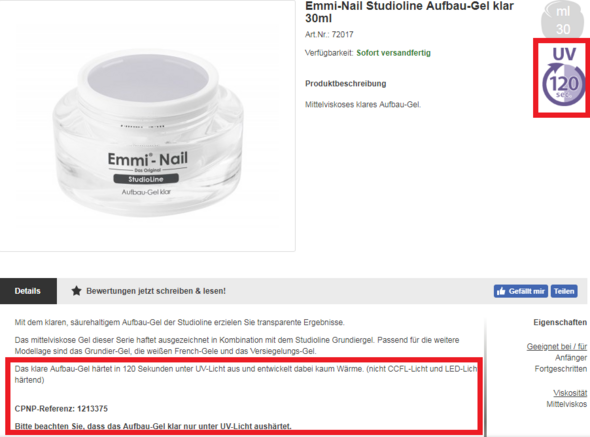590x437 pixels.
Task: Click the Produktbeschreibung heading
Action: pos(345,84)
